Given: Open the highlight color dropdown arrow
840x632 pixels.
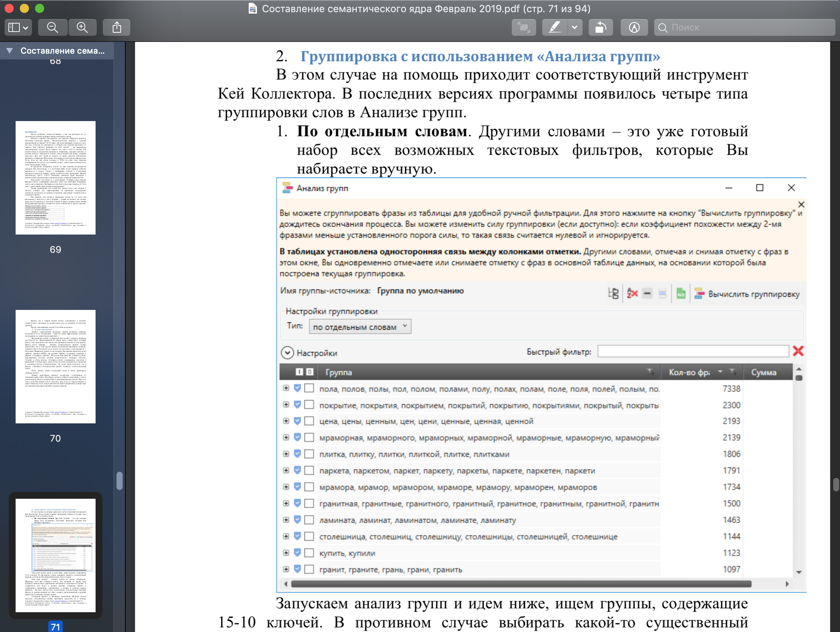Looking at the screenshot, I should point(575,27).
